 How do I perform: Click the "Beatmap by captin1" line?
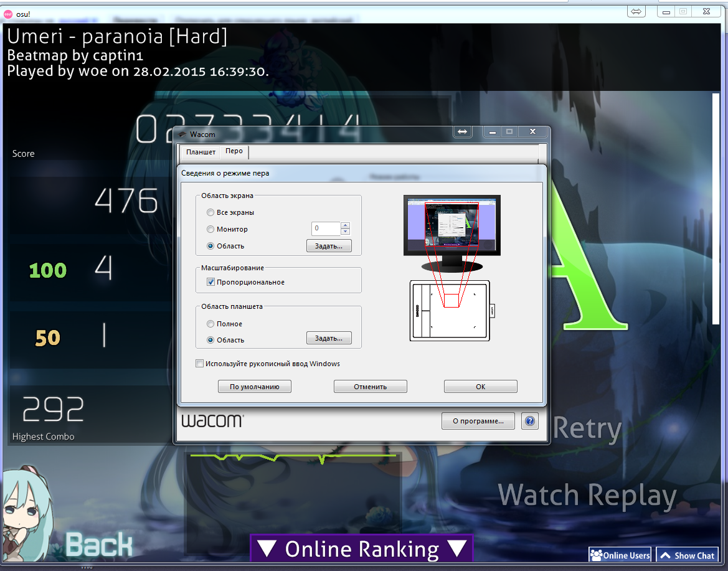(75, 55)
